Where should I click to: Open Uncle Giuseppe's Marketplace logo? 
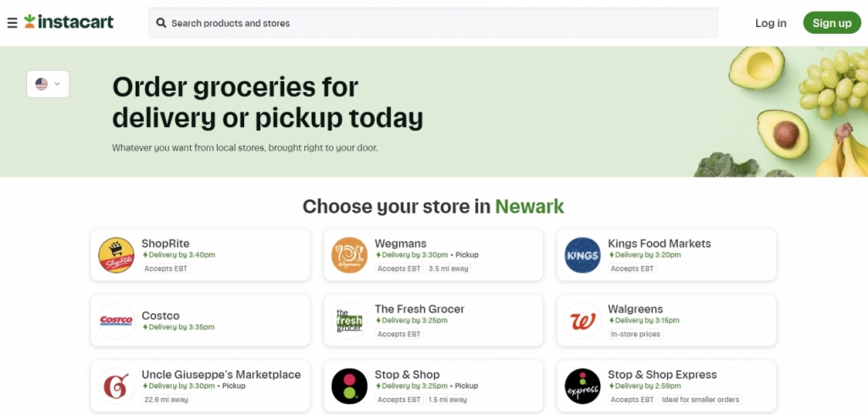click(116, 385)
